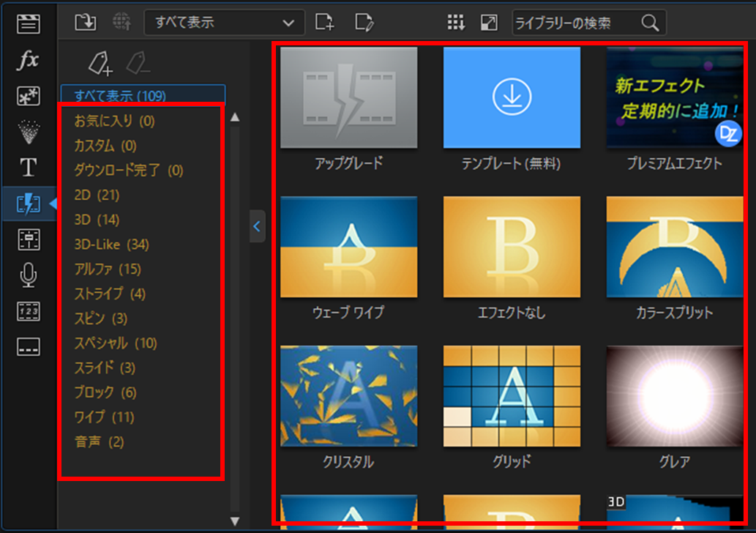
Task: Select the スピン (3) category
Action: tap(101, 318)
